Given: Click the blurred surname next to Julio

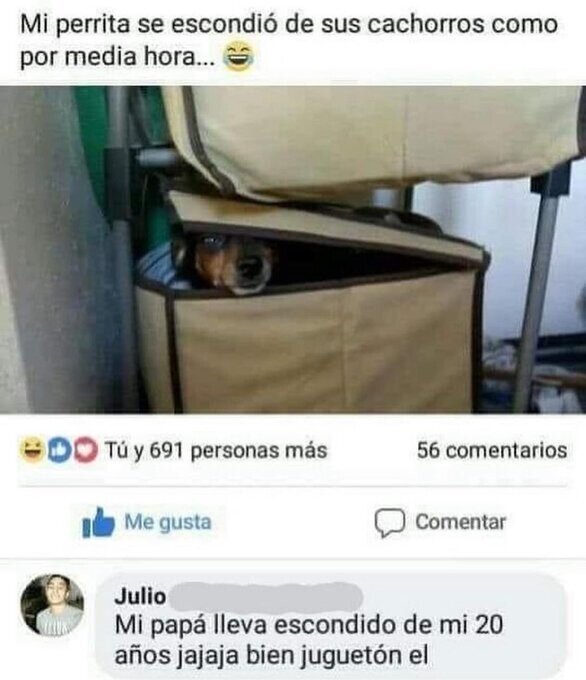Looking at the screenshot, I should pos(265,597).
